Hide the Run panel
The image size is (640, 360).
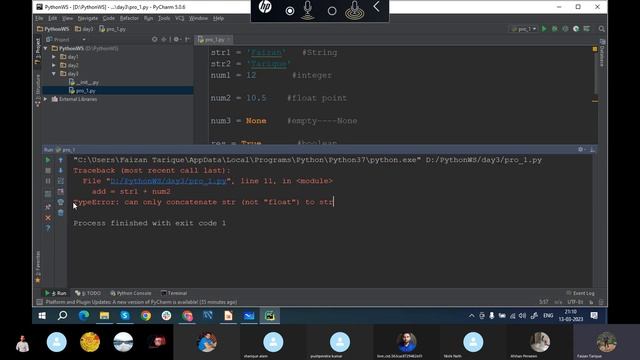[x=592, y=150]
